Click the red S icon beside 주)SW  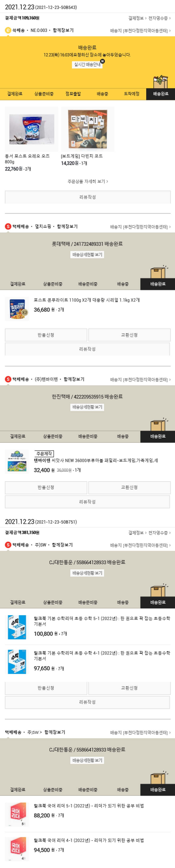pos(8,545)
